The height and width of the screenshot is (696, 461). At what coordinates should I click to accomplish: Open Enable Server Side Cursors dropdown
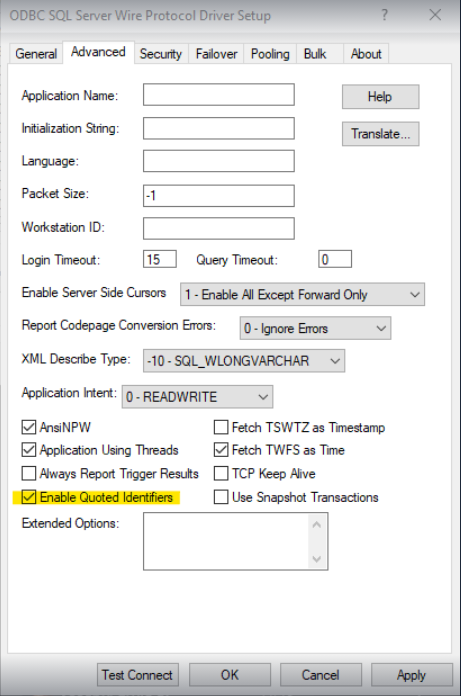click(302, 294)
